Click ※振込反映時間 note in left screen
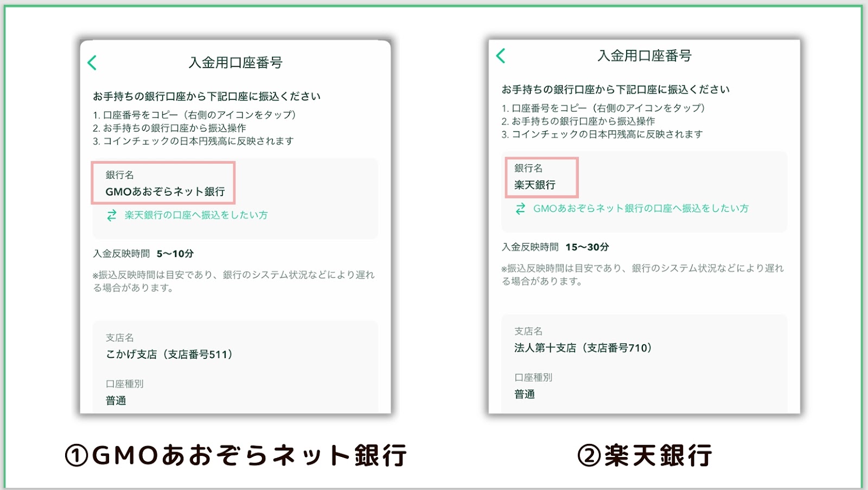The height and width of the screenshot is (490, 868). tap(234, 281)
